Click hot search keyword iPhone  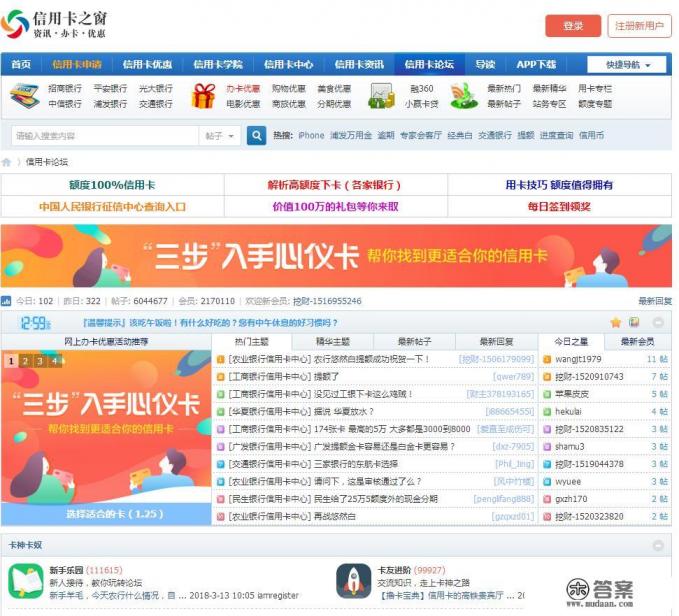tap(311, 135)
